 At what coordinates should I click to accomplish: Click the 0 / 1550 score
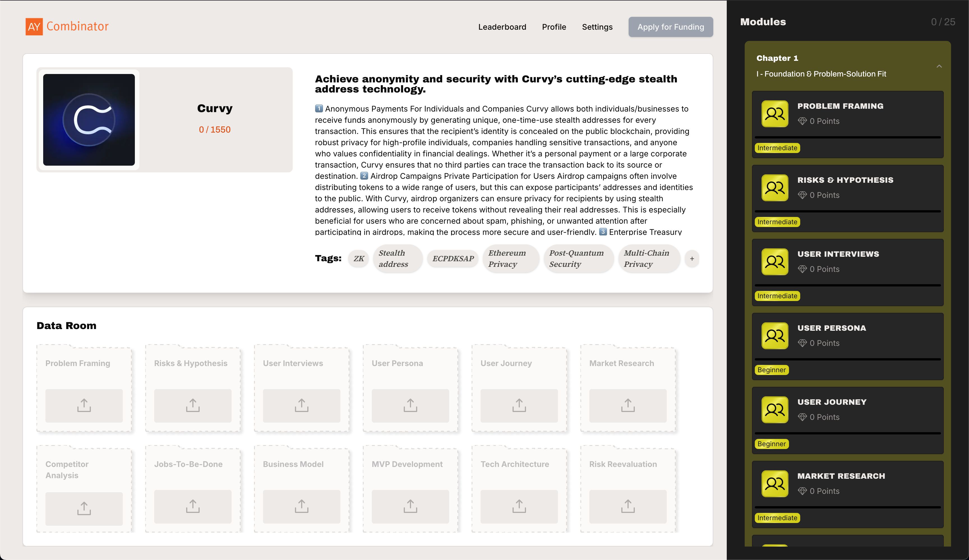[214, 129]
